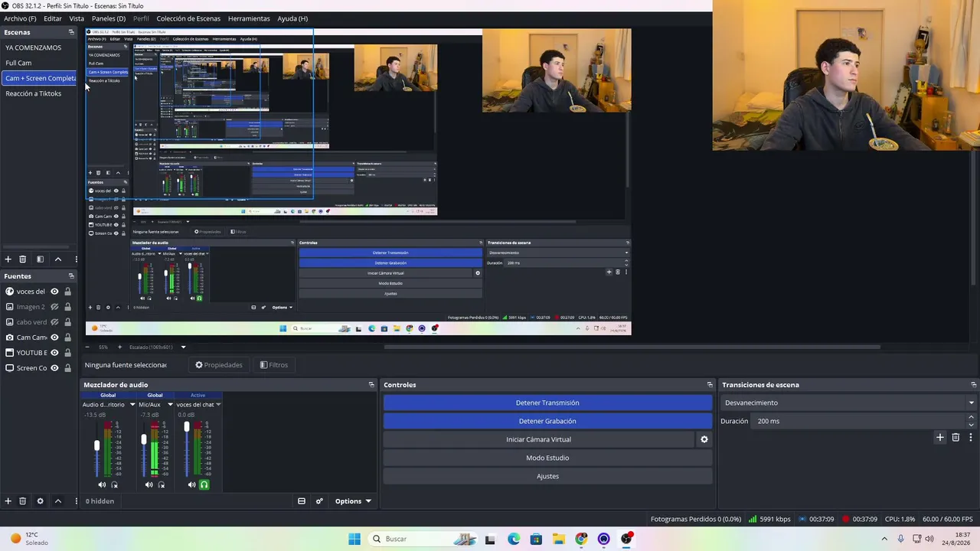
Task: Open the Archivo menu
Action: pos(20,18)
